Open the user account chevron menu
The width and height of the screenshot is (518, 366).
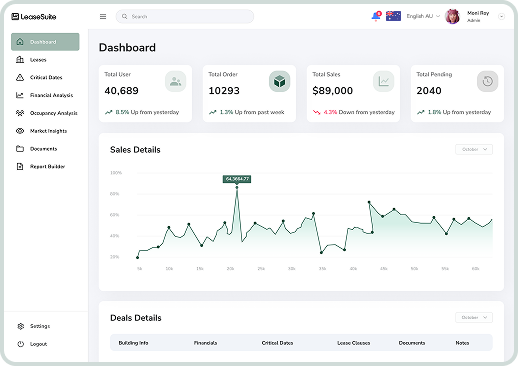pyautogui.click(x=501, y=16)
